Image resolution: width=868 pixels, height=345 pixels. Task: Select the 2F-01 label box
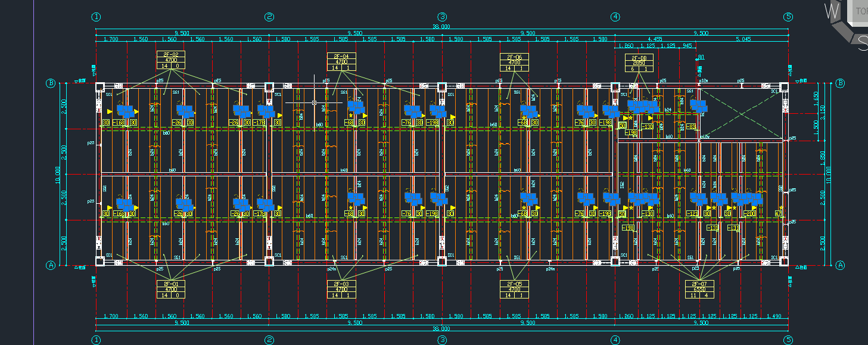pyautogui.click(x=171, y=289)
